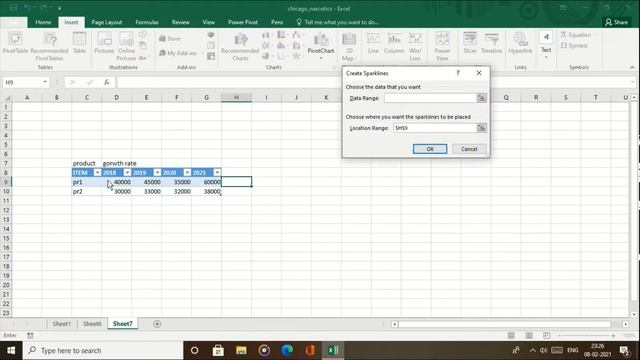The height and width of the screenshot is (360, 640).
Task: Insert a Table from the ribbon
Action: (x=79, y=43)
